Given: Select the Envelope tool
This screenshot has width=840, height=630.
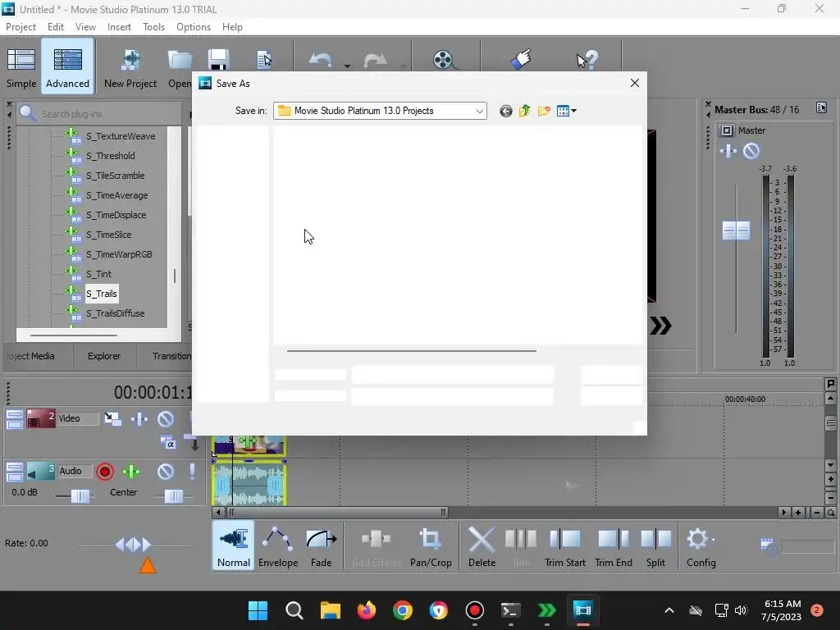Looking at the screenshot, I should coord(278,546).
